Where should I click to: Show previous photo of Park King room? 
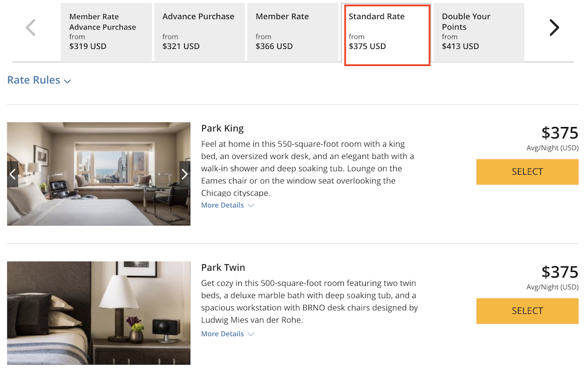coord(13,174)
